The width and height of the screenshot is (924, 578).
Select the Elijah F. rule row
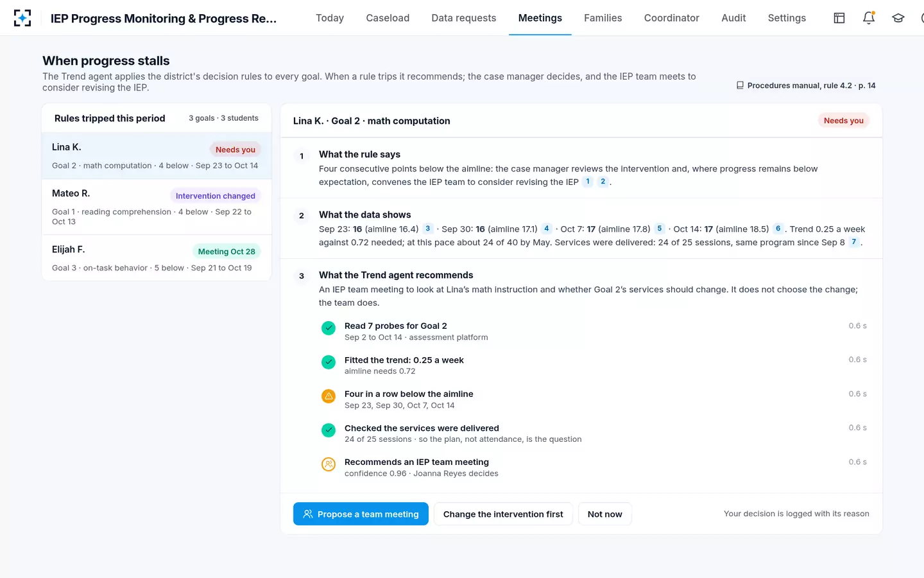click(157, 258)
